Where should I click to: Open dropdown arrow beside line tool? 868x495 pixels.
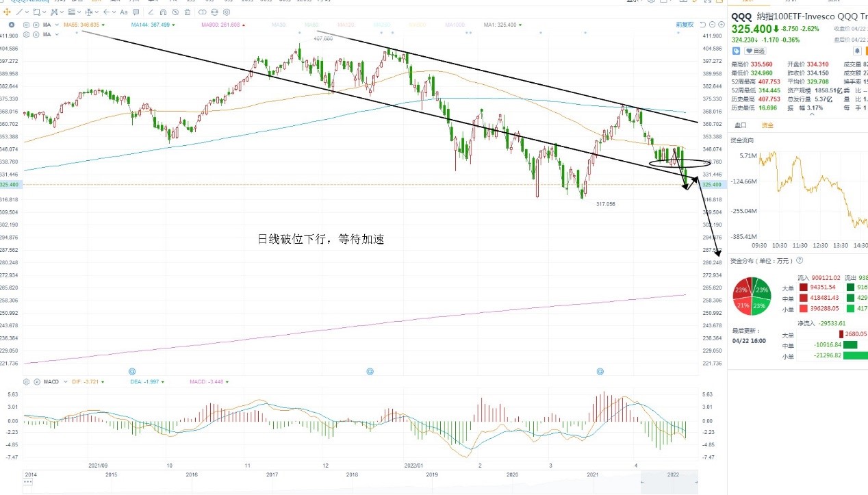coord(27,12)
